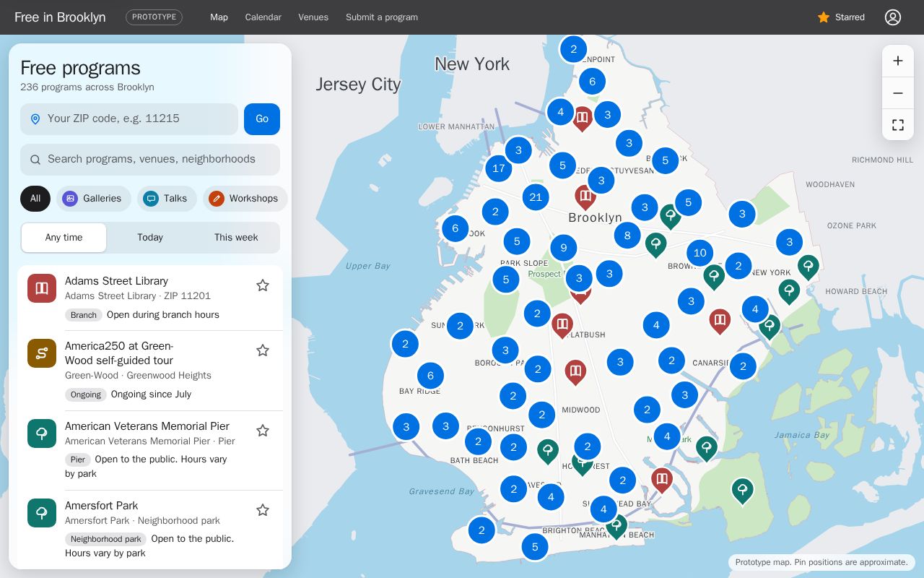The height and width of the screenshot is (578, 924).
Task: Star the Amersfort Park listing
Action: tap(263, 510)
